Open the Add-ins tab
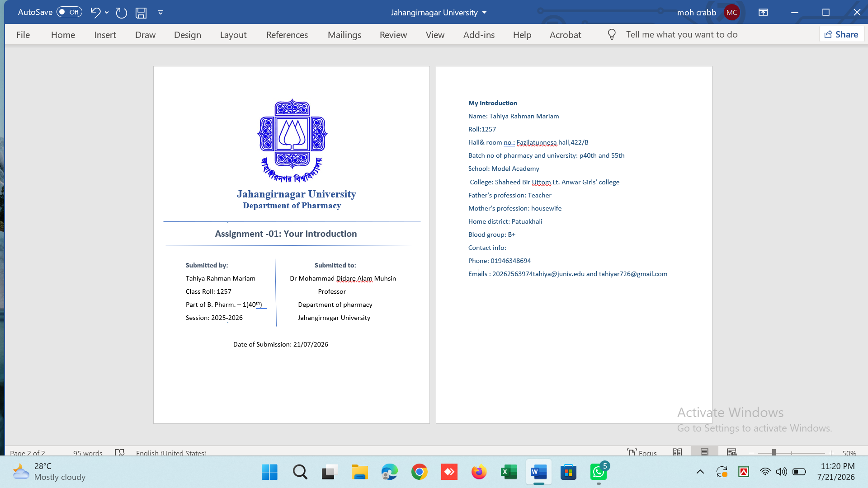 pyautogui.click(x=479, y=35)
